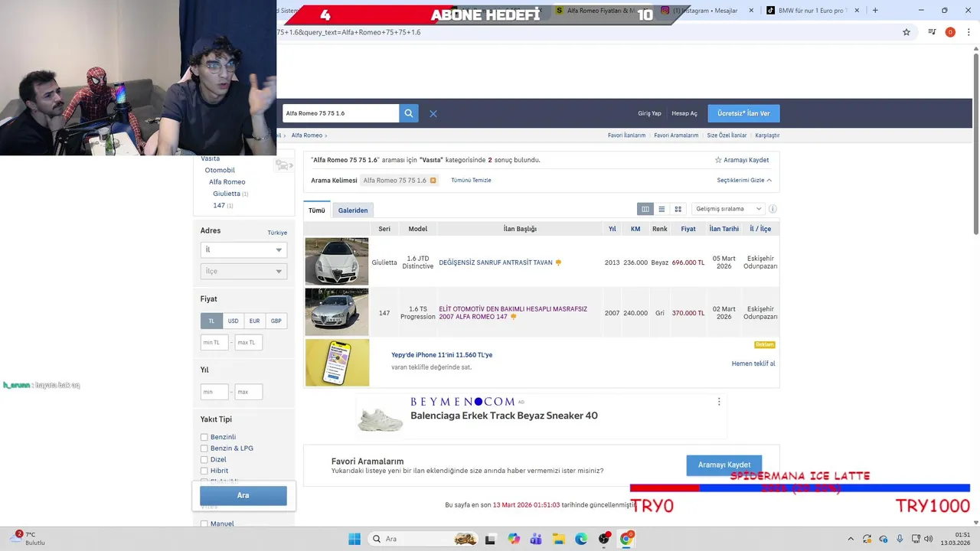Screen dimensions: 980x551
Task: Click Tümünü Temizle link
Action: pos(471,181)
